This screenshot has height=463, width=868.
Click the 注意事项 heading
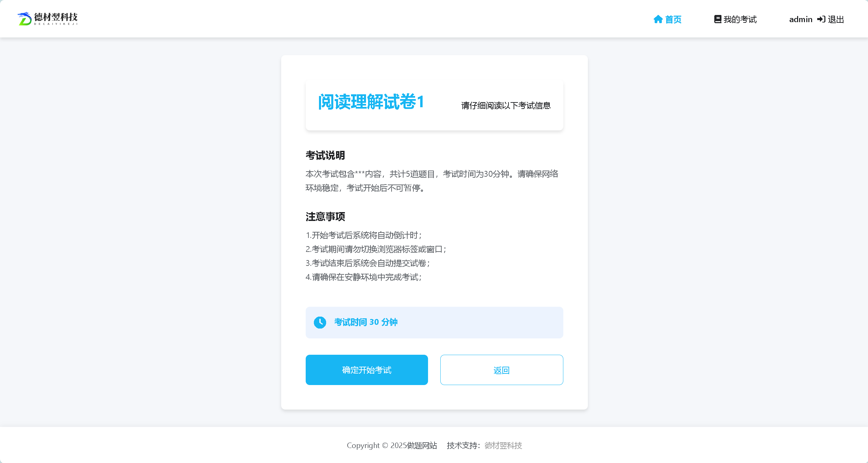point(325,217)
